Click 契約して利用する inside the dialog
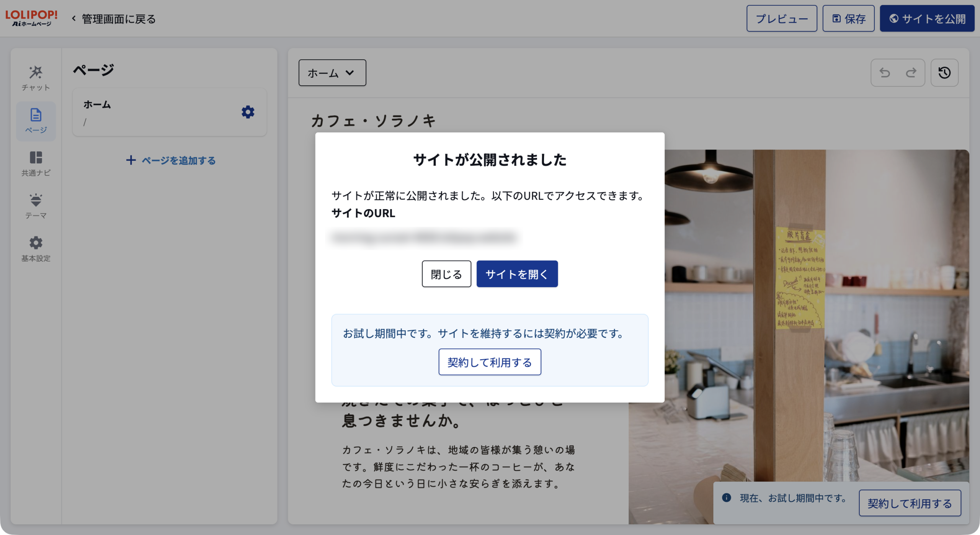Viewport: 980px width, 535px height. [490, 362]
